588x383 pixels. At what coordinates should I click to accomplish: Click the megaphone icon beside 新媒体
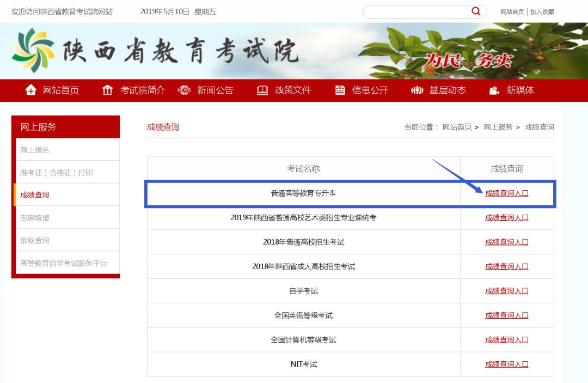(493, 90)
